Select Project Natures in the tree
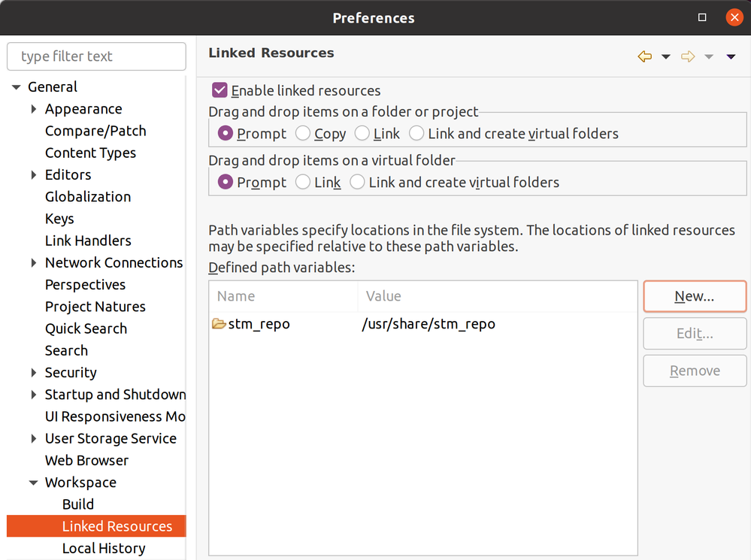751x560 pixels. tap(95, 307)
